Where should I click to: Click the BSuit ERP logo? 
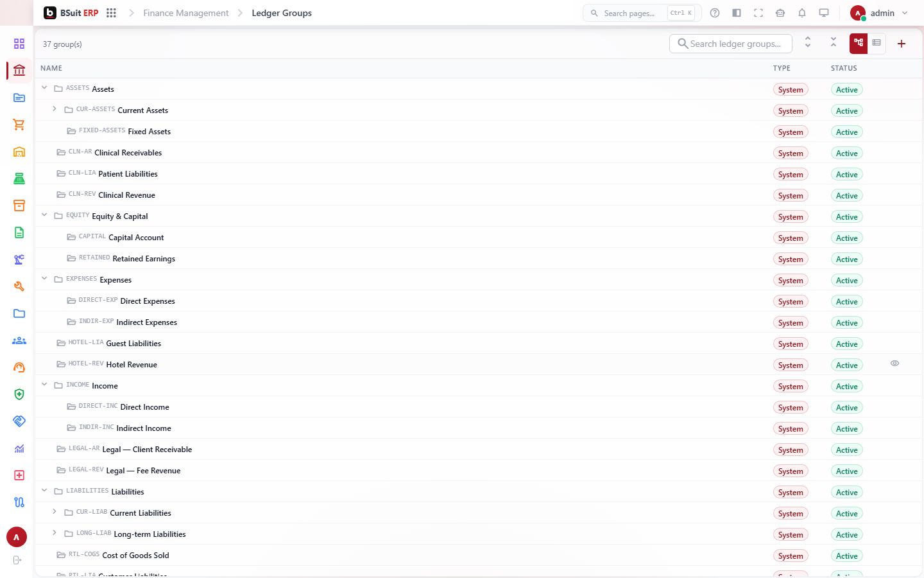click(71, 13)
